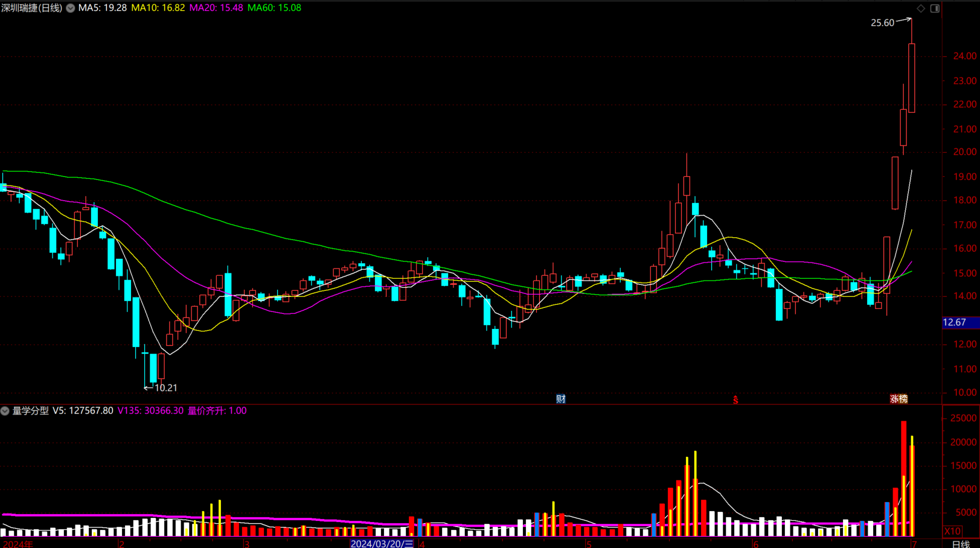Click the 15000 volume axis label

(x=964, y=466)
